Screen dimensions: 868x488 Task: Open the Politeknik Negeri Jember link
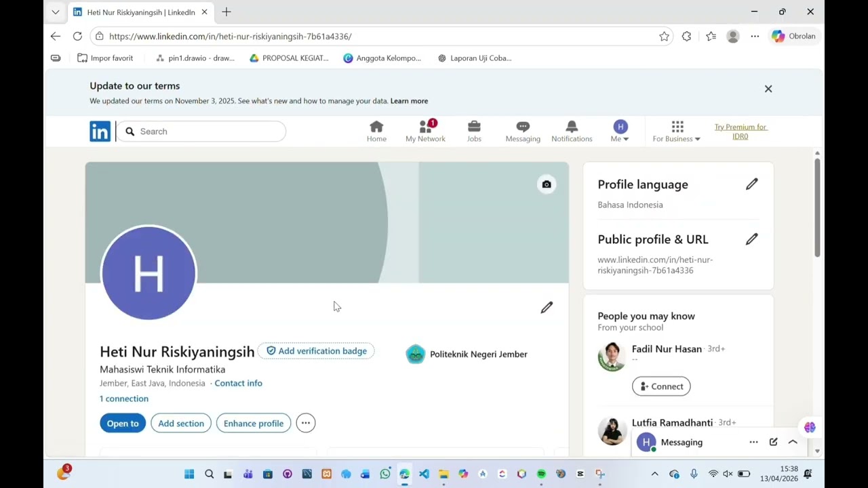[467, 354]
